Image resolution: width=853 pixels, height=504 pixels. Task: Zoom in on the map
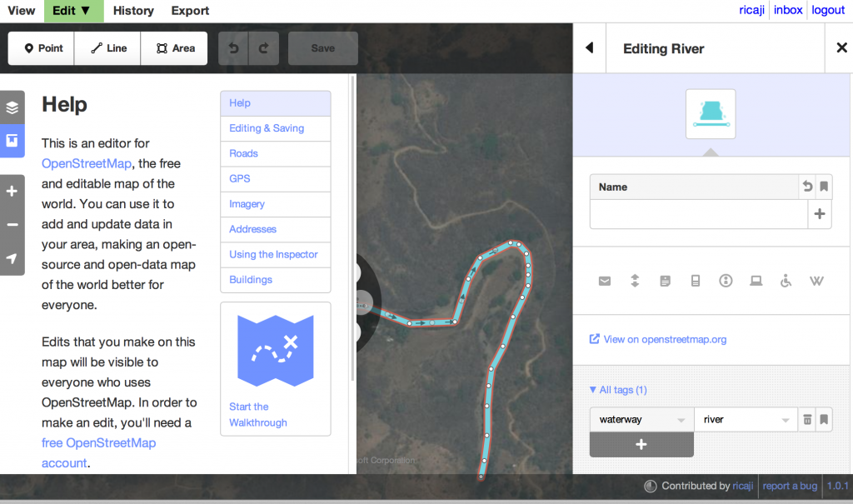click(12, 191)
